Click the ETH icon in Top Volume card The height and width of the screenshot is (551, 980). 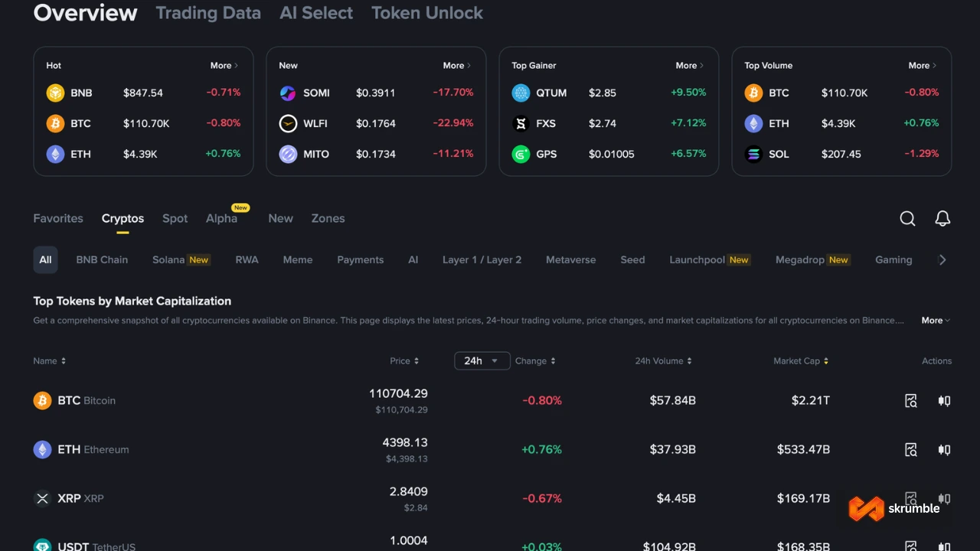753,123
